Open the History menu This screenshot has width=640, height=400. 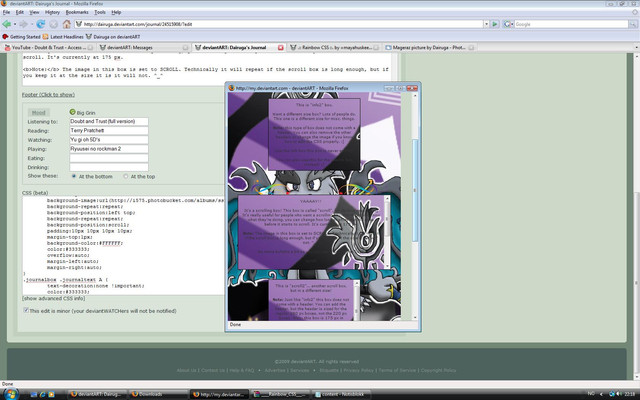tap(52, 12)
